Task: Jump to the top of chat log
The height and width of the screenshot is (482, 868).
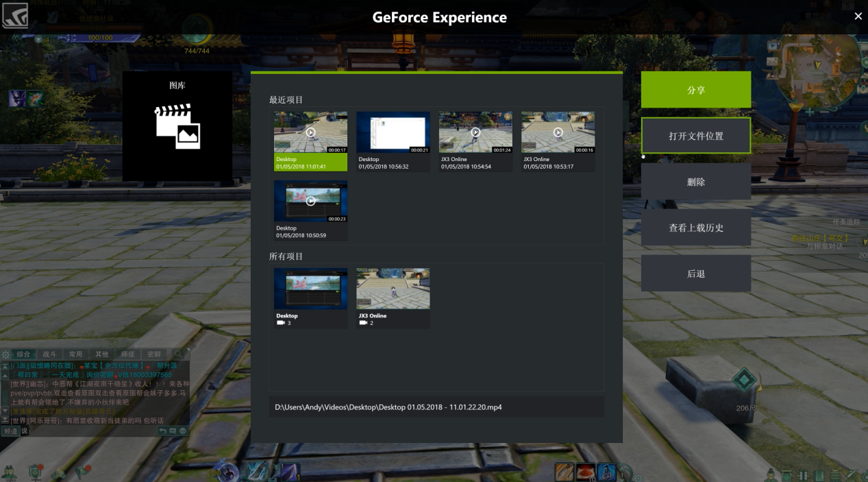Action: (x=5, y=366)
